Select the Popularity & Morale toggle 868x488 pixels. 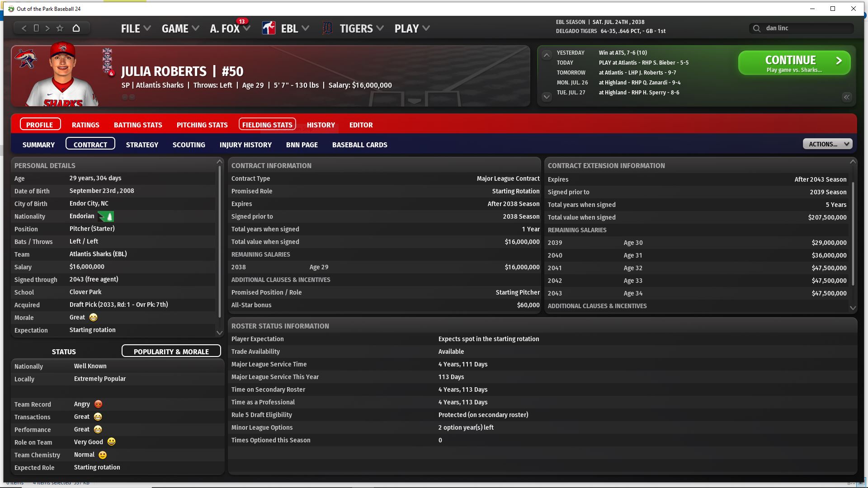[x=171, y=352]
